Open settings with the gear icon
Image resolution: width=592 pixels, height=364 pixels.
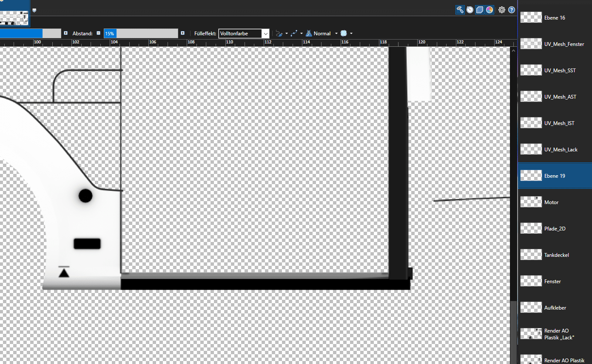pyautogui.click(x=502, y=10)
